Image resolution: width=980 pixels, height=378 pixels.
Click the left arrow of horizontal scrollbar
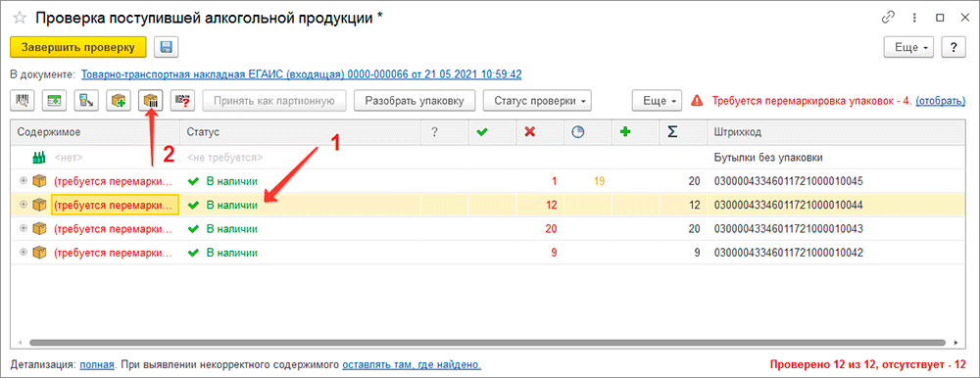[19, 343]
